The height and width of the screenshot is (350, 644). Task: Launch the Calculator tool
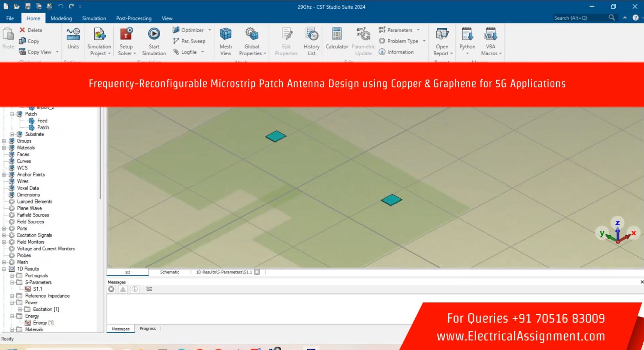(337, 34)
